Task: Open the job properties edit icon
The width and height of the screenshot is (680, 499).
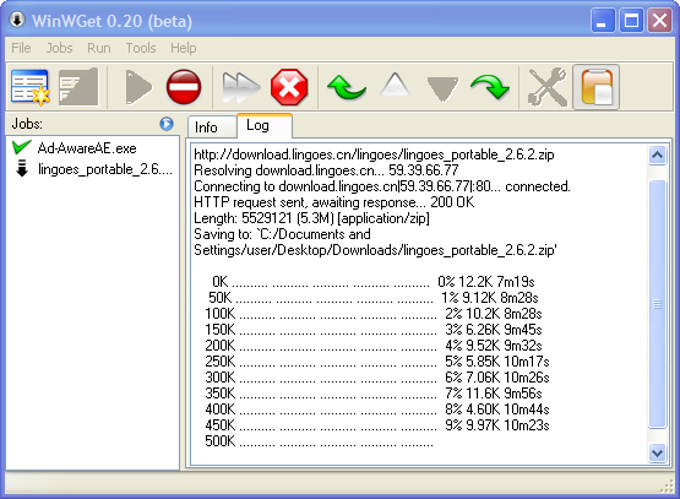Action: [x=78, y=87]
